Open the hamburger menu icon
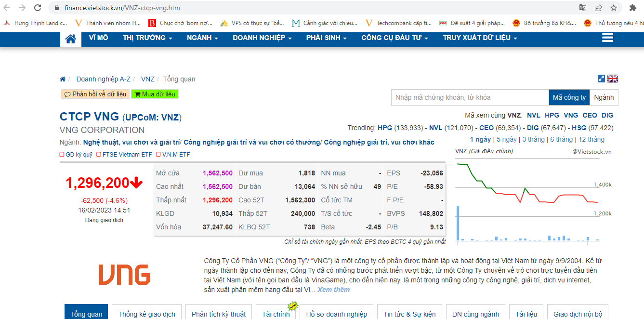 [x=607, y=38]
